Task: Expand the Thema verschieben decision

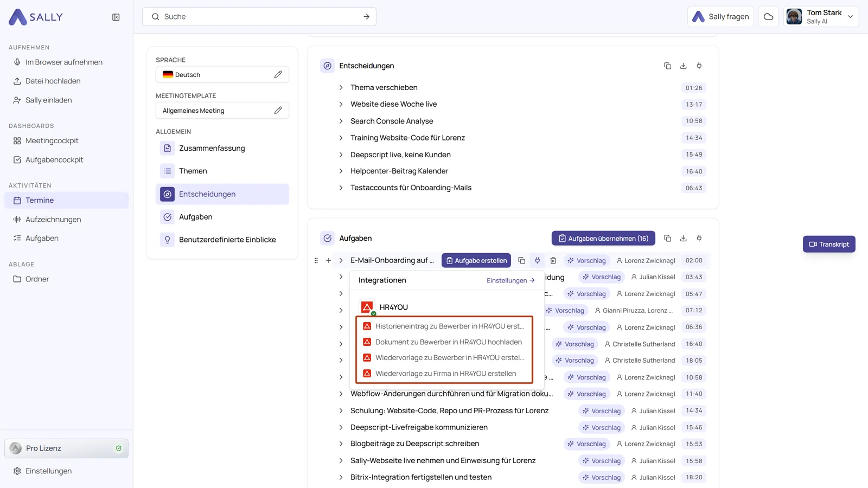Action: (x=341, y=88)
